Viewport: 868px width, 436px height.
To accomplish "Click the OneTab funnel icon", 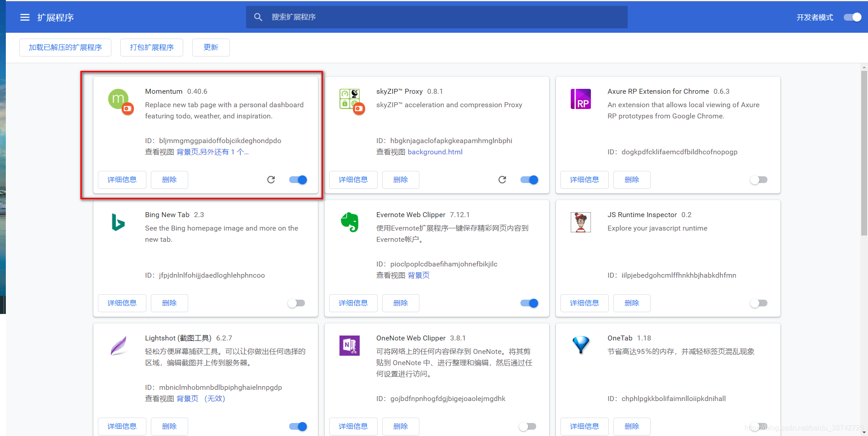I will (x=581, y=345).
